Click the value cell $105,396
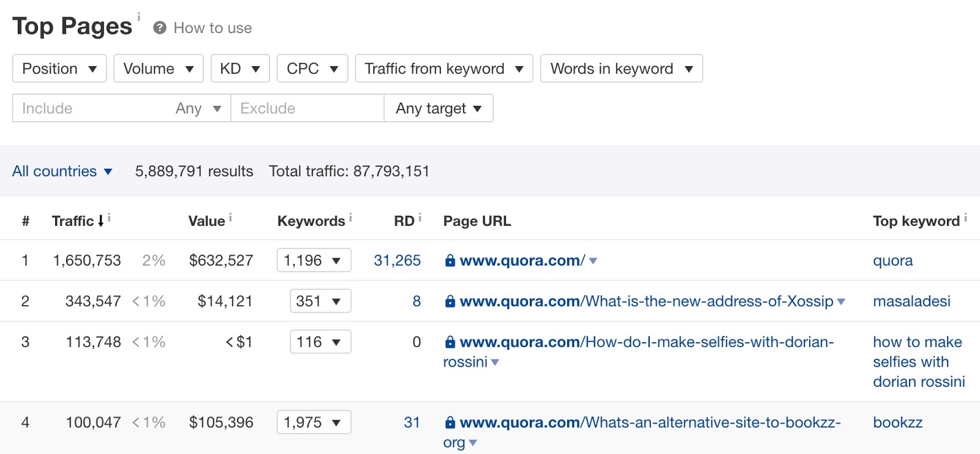The image size is (980, 454). [221, 422]
